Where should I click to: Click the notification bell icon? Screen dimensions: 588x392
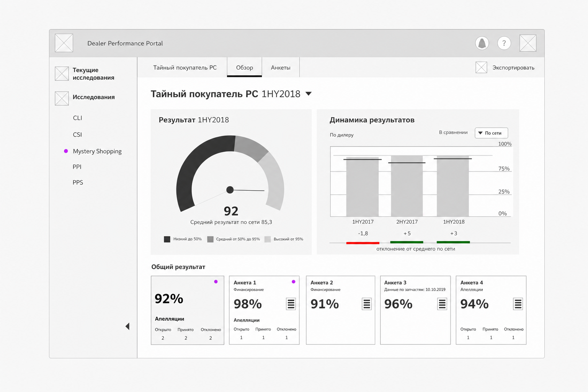pos(482,43)
